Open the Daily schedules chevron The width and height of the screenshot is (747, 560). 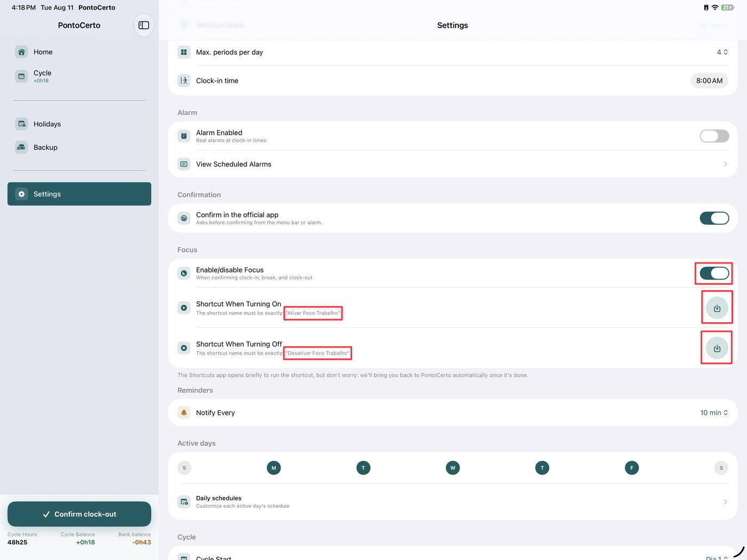click(725, 502)
